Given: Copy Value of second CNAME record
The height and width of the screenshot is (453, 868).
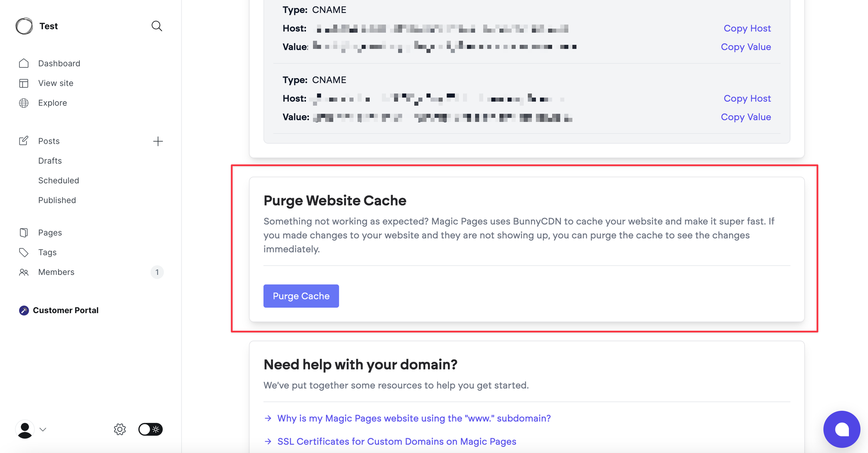Looking at the screenshot, I should [746, 117].
